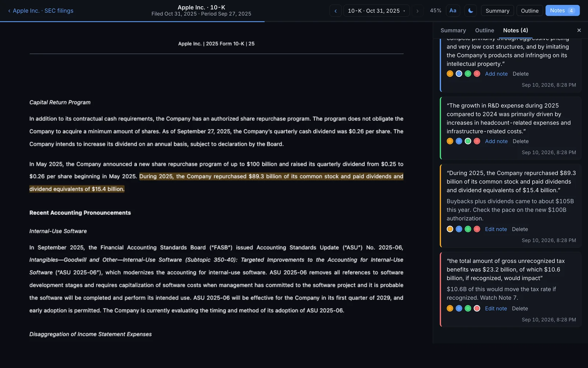Set the R&D expense note to orange
Image resolution: width=588 pixels, height=368 pixels.
pyautogui.click(x=450, y=141)
